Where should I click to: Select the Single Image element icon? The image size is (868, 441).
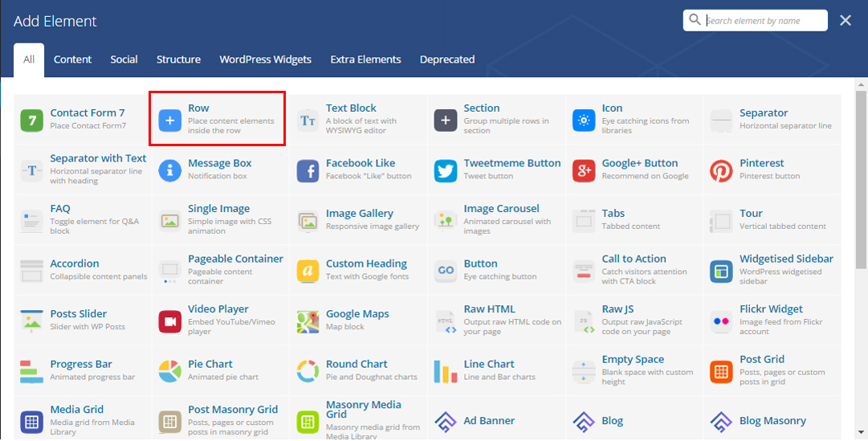pos(170,221)
